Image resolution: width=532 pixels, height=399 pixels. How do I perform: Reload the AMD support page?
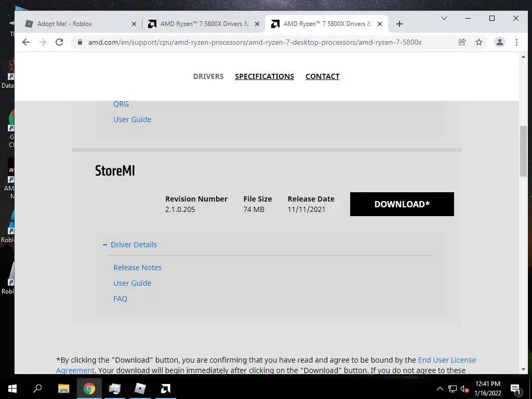[x=59, y=42]
